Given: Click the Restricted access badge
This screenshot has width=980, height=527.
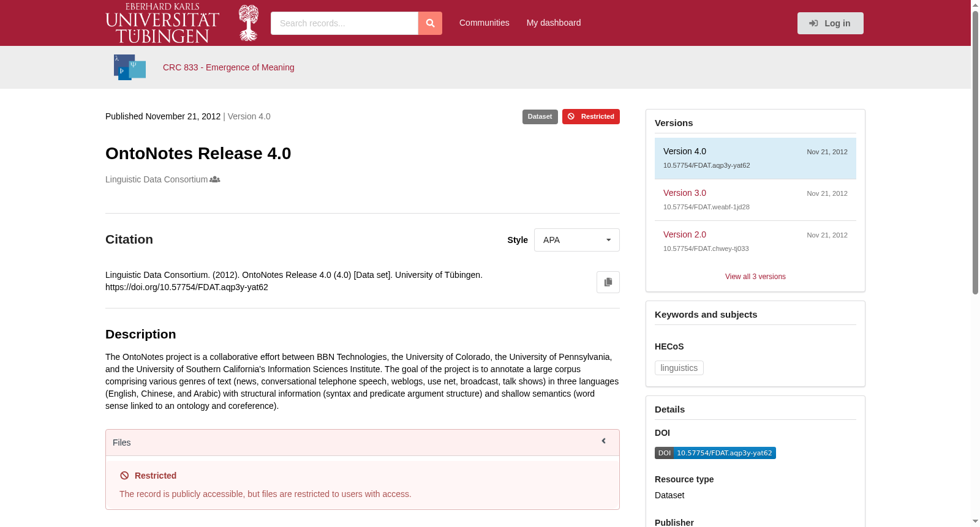Looking at the screenshot, I should pyautogui.click(x=591, y=116).
